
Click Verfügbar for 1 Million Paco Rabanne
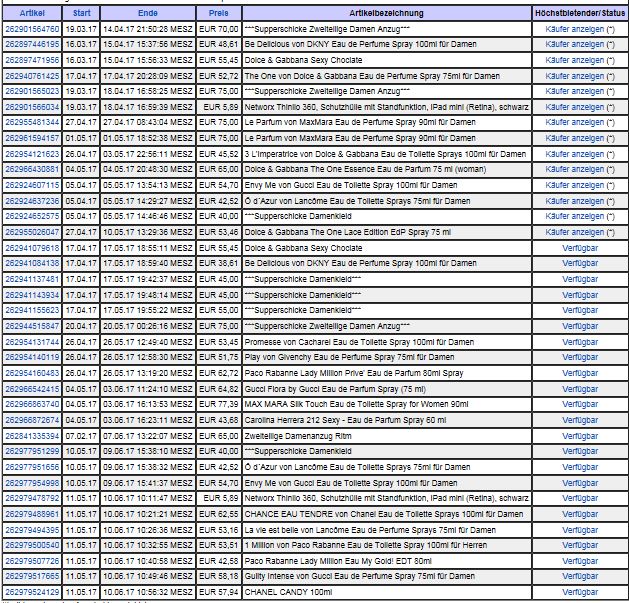(580, 545)
